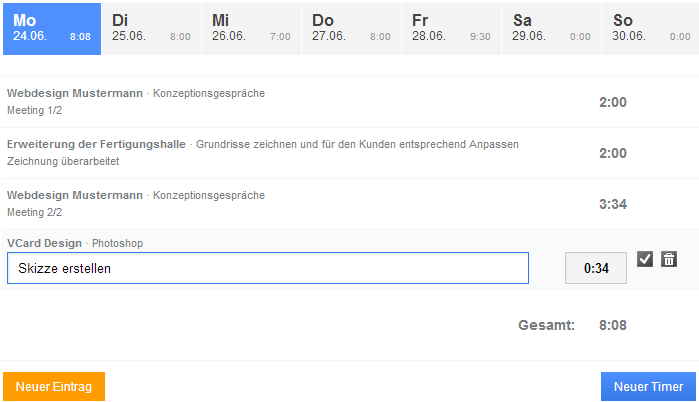The width and height of the screenshot is (699, 402).
Task: Click the Gesamt total 8:08 value
Action: [x=612, y=325]
